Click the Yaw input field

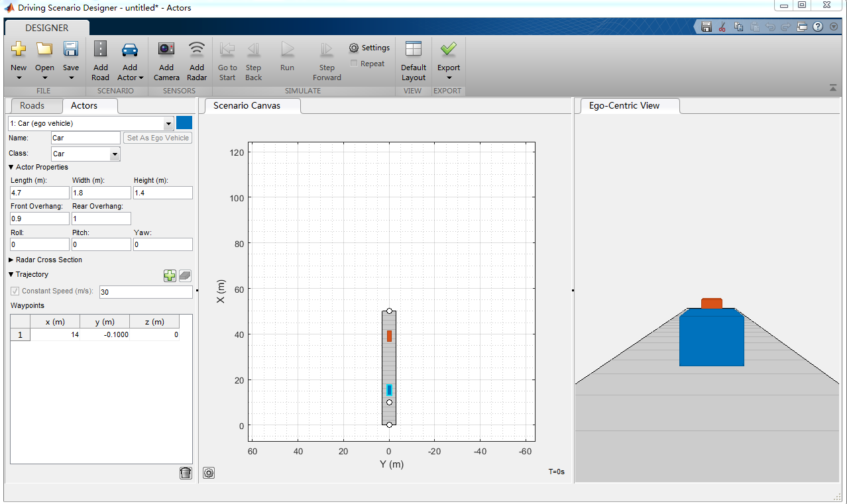(163, 244)
